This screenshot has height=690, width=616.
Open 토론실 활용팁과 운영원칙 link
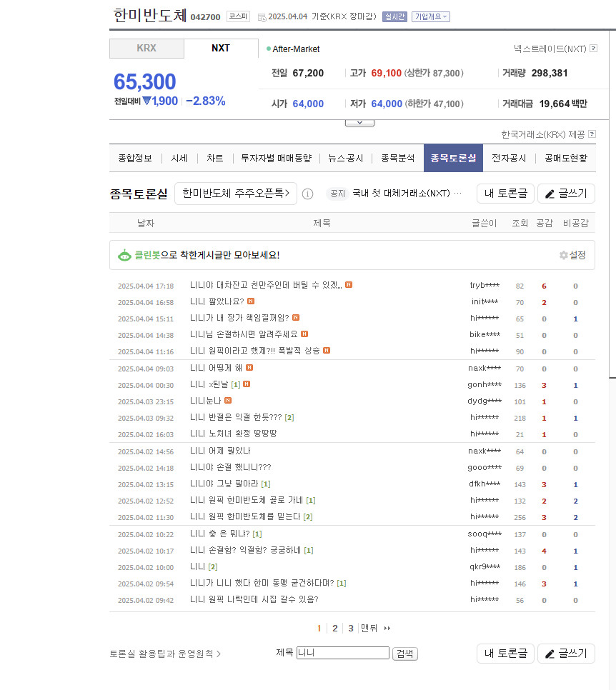[x=165, y=654]
